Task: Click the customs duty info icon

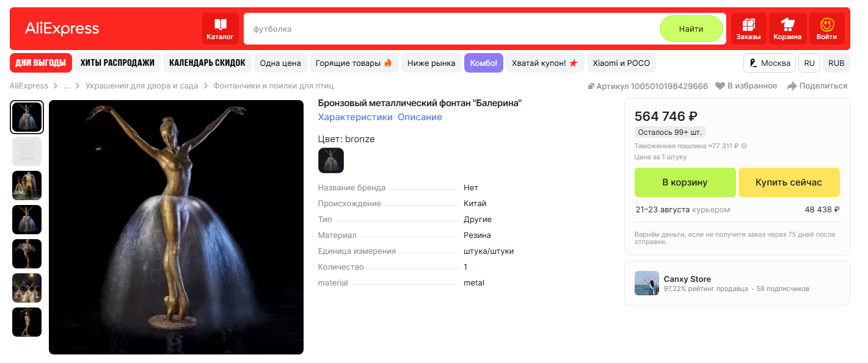Action: [744, 146]
